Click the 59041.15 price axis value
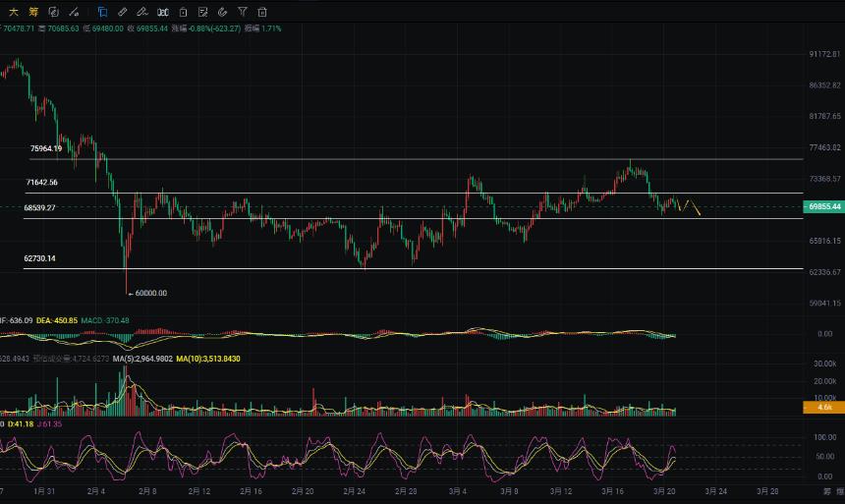Screen dimensions: 845x504 (x=824, y=304)
